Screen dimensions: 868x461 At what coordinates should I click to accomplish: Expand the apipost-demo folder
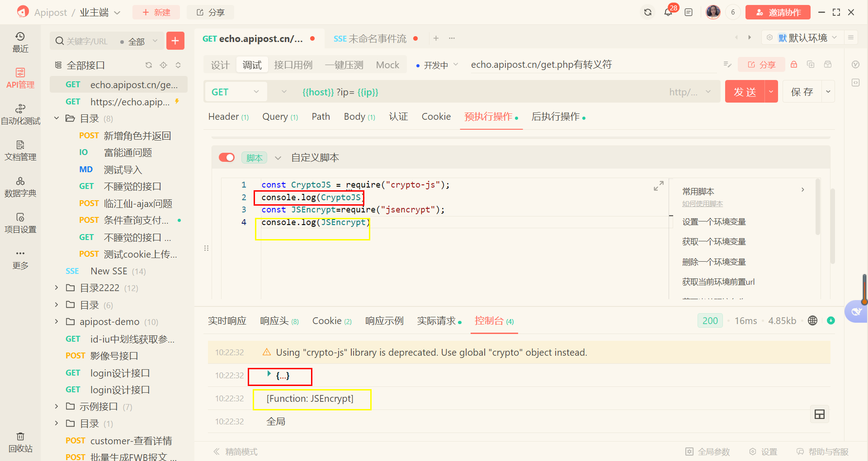(57, 321)
